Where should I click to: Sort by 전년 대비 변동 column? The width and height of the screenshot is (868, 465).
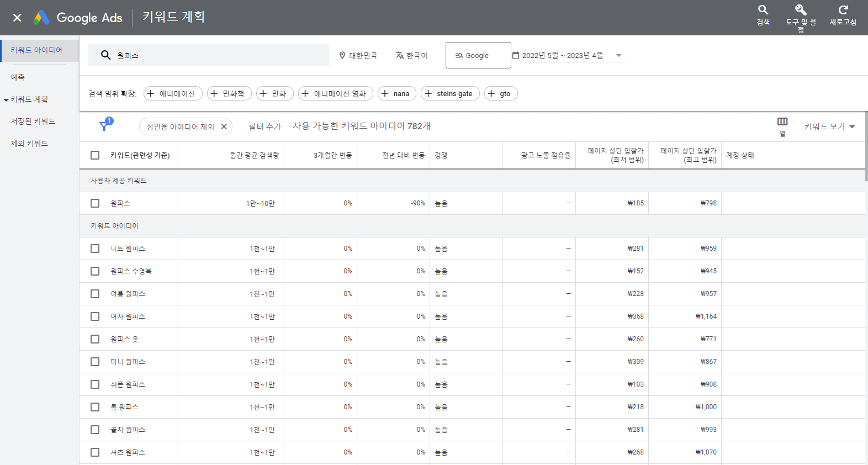404,155
